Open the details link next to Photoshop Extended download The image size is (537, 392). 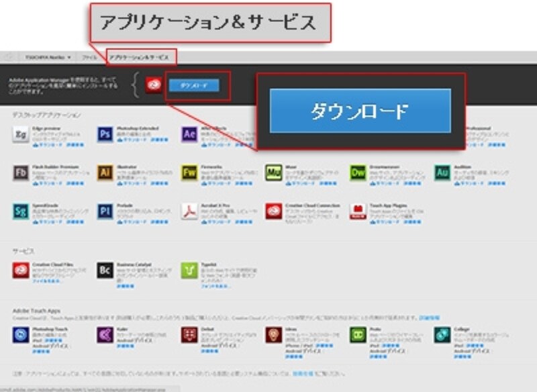click(x=159, y=140)
